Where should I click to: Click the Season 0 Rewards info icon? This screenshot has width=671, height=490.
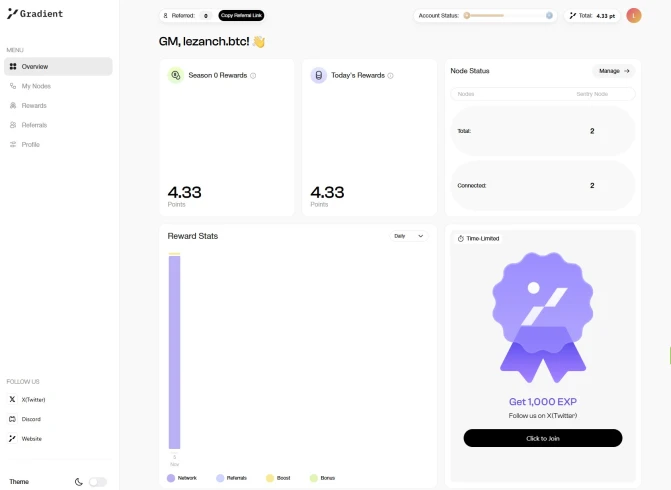(x=253, y=76)
